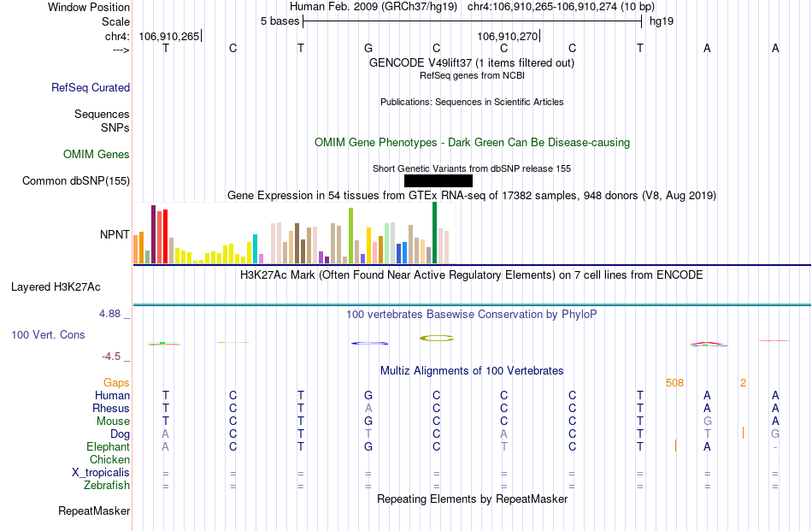Image resolution: width=812 pixels, height=531 pixels.
Task: Click the chr4: ruler label
Action: pos(118,36)
